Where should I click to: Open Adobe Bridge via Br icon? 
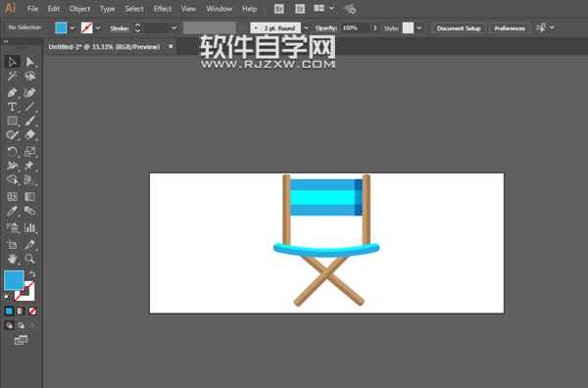click(x=278, y=9)
